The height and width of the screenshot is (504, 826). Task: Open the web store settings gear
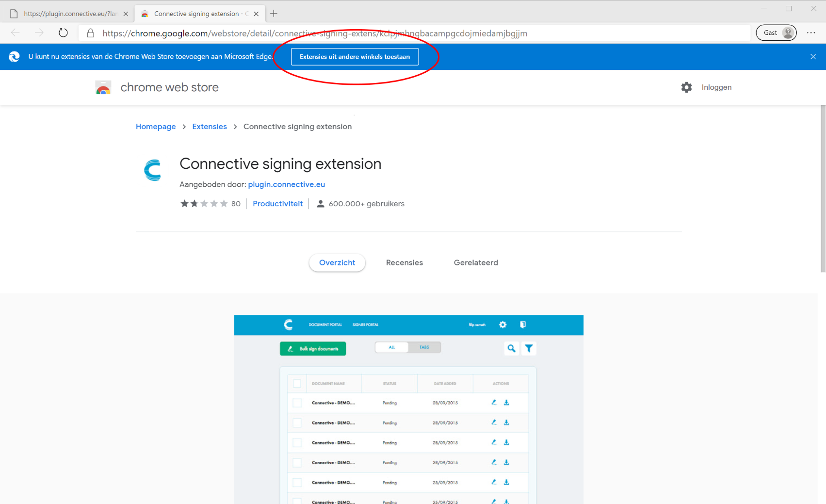click(x=686, y=87)
